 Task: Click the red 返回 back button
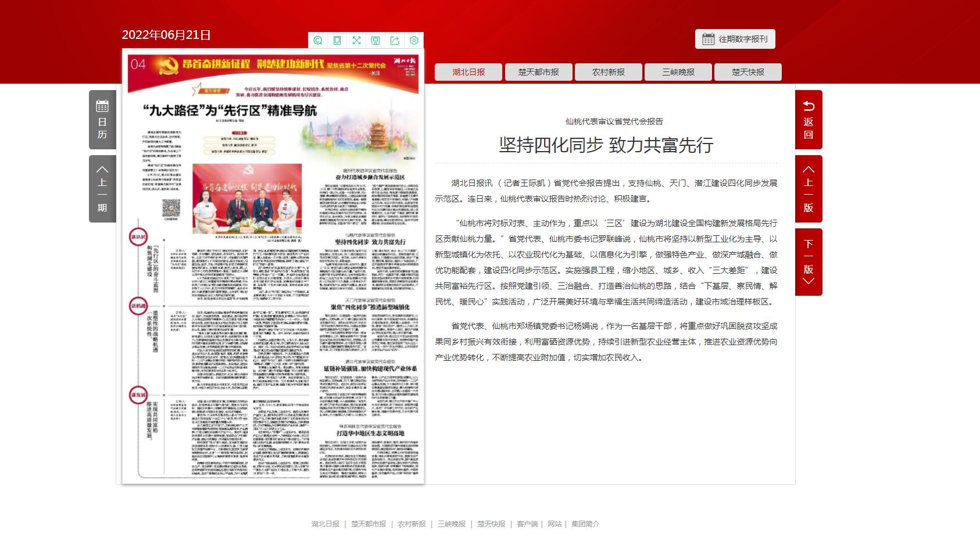pos(809,120)
